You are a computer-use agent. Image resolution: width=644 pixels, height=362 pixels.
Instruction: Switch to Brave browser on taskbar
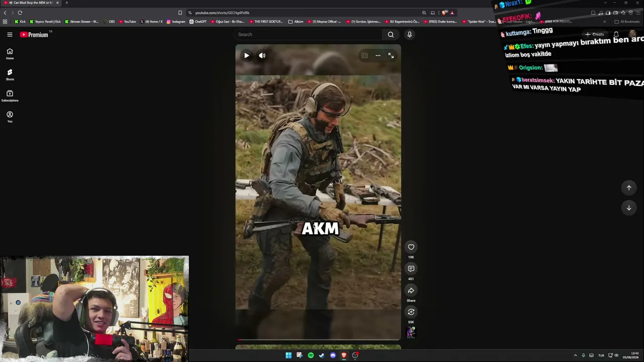(344, 355)
